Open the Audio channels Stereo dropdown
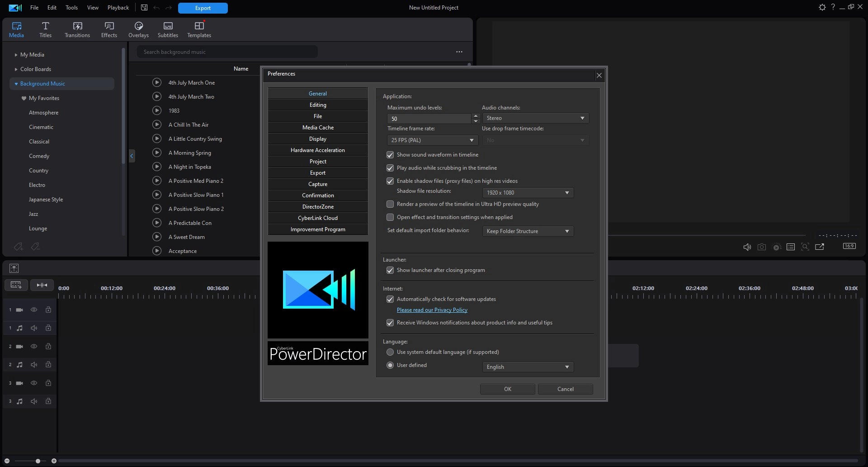 pyautogui.click(x=535, y=118)
